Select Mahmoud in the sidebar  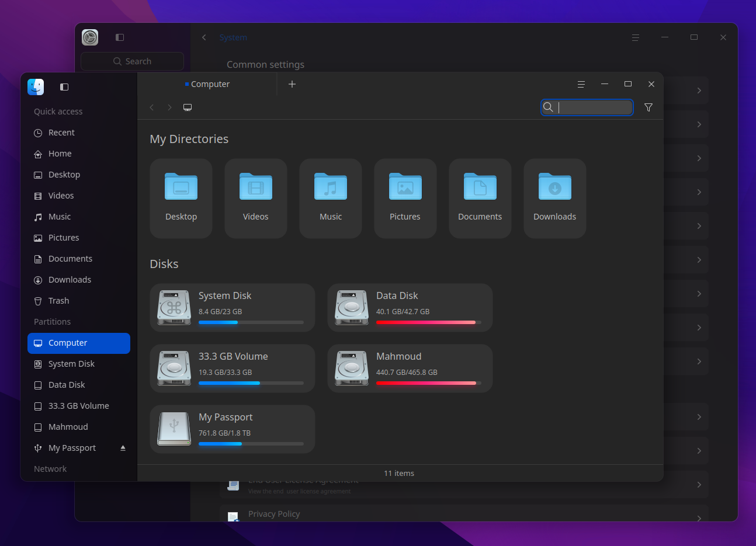pyautogui.click(x=79, y=427)
